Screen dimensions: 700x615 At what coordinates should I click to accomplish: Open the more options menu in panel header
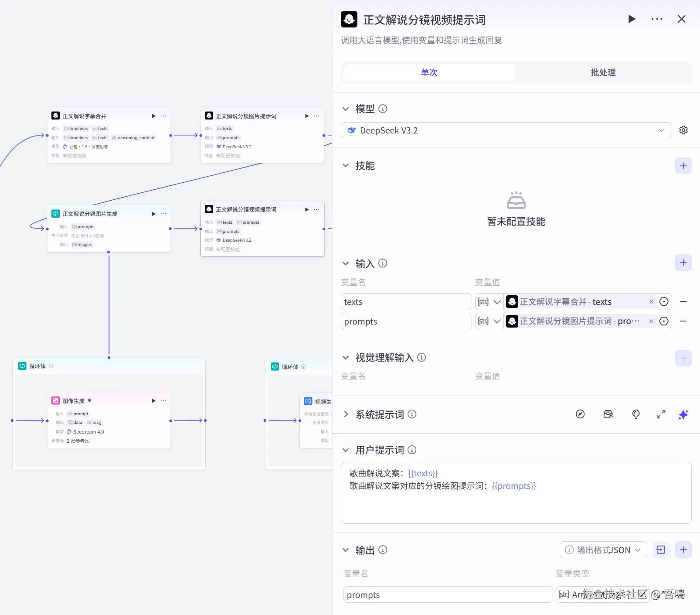point(657,19)
